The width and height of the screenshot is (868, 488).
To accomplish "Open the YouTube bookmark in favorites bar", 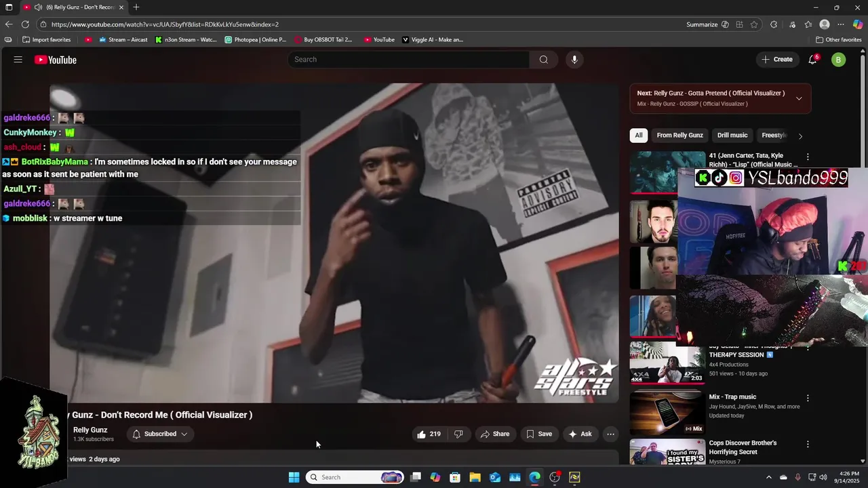I will [x=379, y=39].
